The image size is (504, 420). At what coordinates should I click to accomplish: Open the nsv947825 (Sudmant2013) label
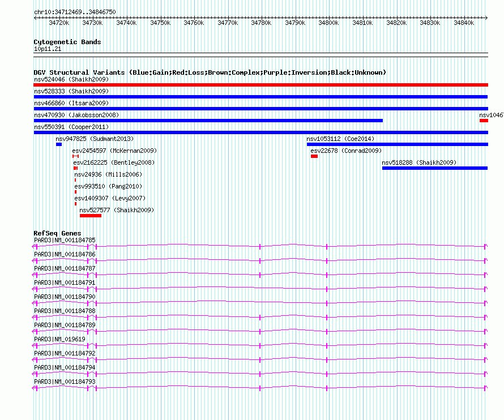click(95, 139)
